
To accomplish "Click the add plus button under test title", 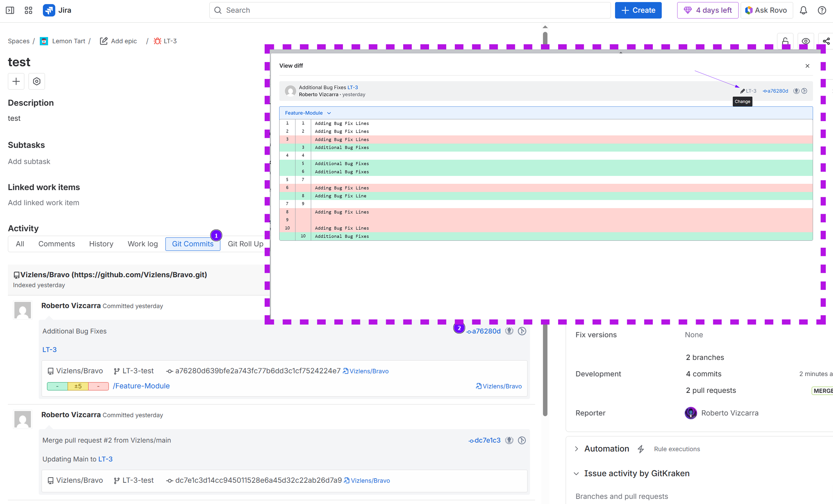I will [16, 81].
